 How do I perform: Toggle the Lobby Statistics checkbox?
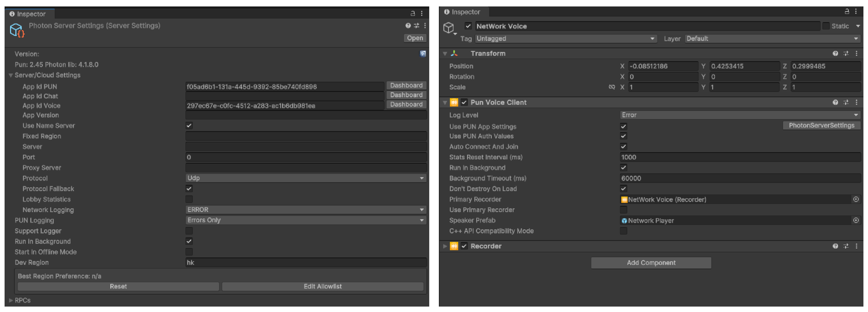point(189,199)
